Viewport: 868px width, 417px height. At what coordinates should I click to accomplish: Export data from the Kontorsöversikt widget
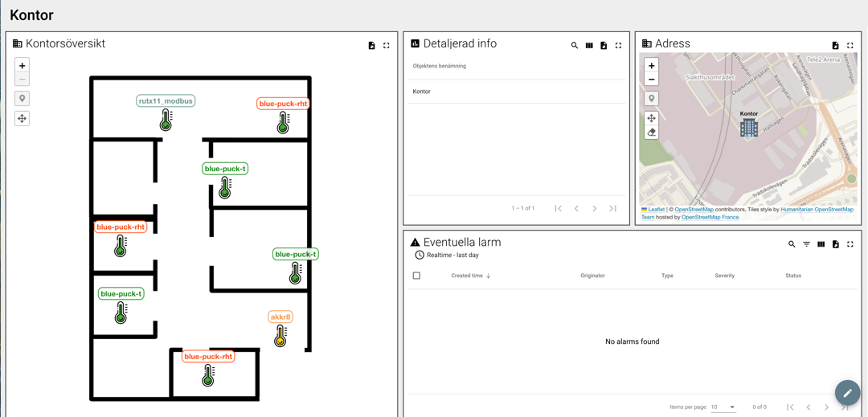[x=371, y=45]
